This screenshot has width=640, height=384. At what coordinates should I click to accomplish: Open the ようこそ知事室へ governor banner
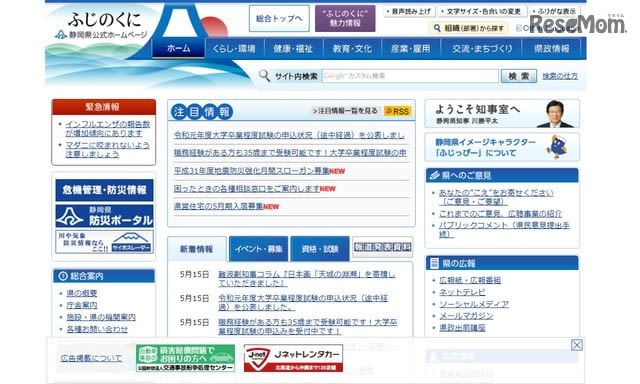click(502, 114)
